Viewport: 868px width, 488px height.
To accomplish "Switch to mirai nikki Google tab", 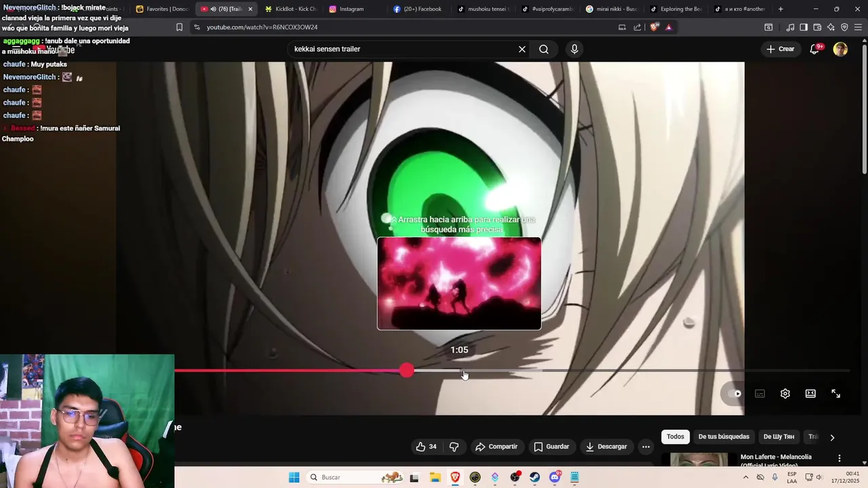I will point(610,9).
